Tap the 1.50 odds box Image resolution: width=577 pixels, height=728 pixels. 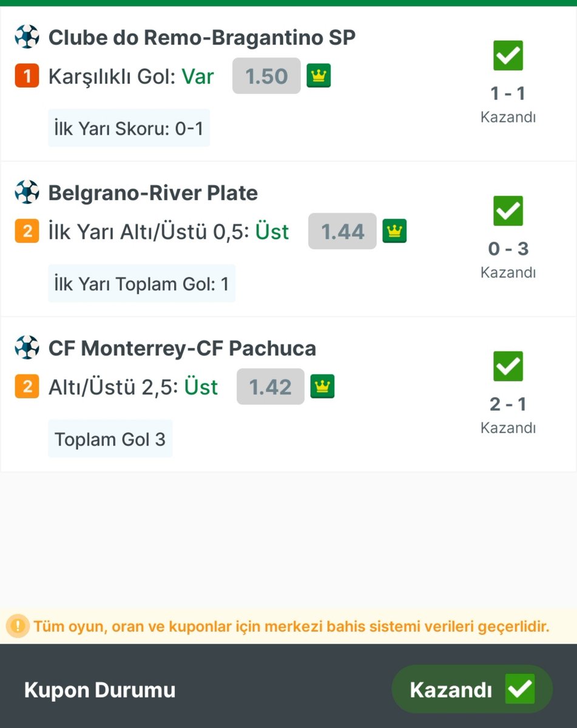[266, 76]
